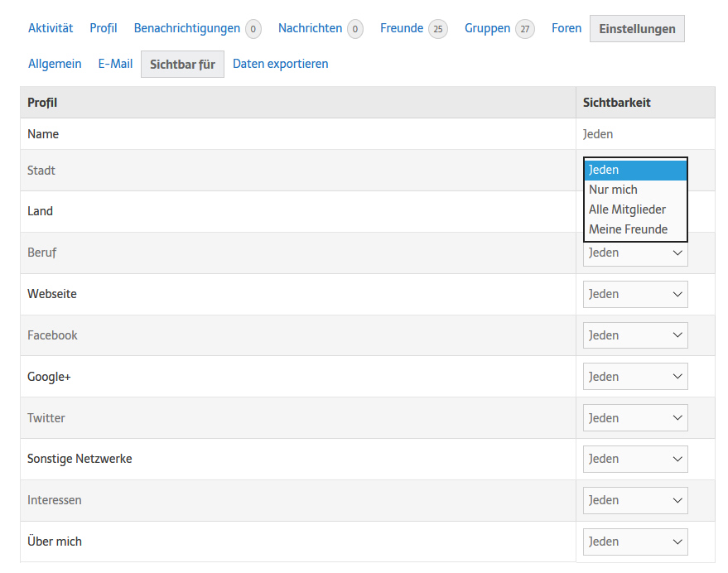Viewport: 728px width, 573px height.
Task: Expand the Facebook visibility dropdown
Action: tap(635, 335)
